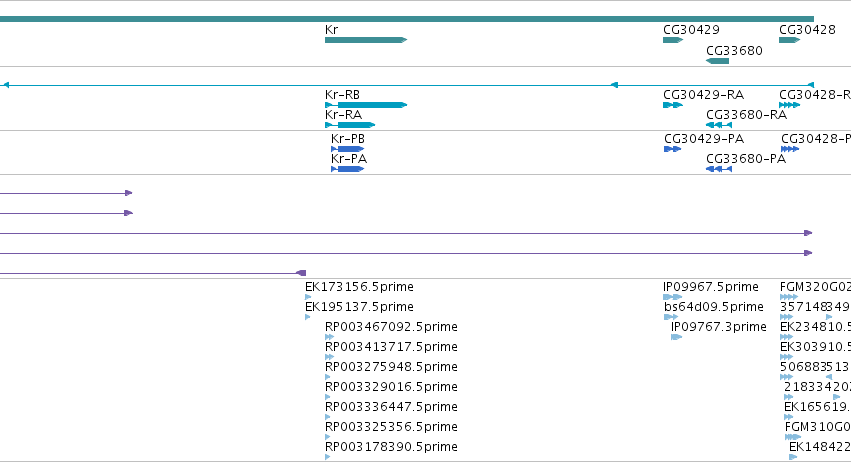
Task: Open the Kr-RA transcript feature
Action: 350,125
